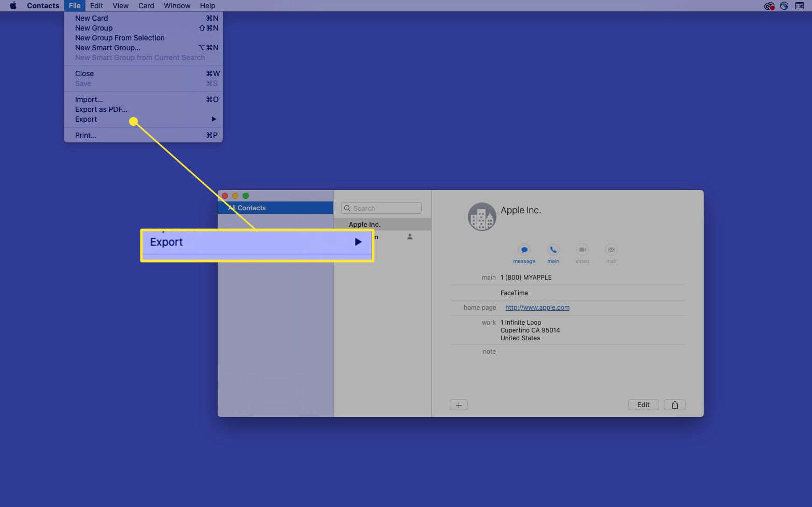Image resolution: width=812 pixels, height=507 pixels.
Task: Select All Contacts in the sidebar
Action: (x=275, y=208)
